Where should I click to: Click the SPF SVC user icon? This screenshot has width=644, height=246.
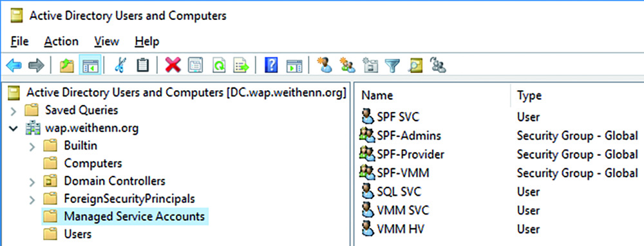pos(368,117)
